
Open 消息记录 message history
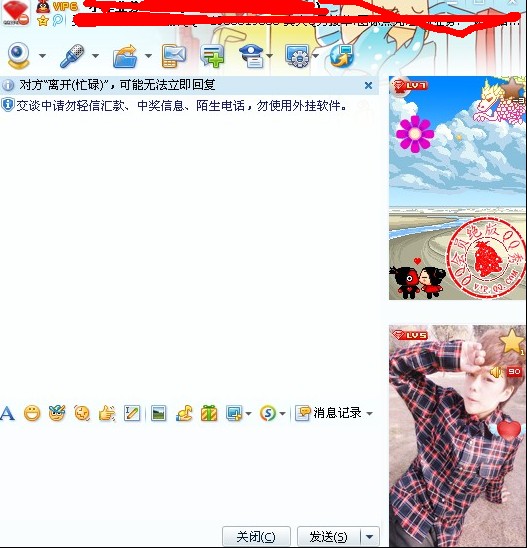pyautogui.click(x=329, y=413)
